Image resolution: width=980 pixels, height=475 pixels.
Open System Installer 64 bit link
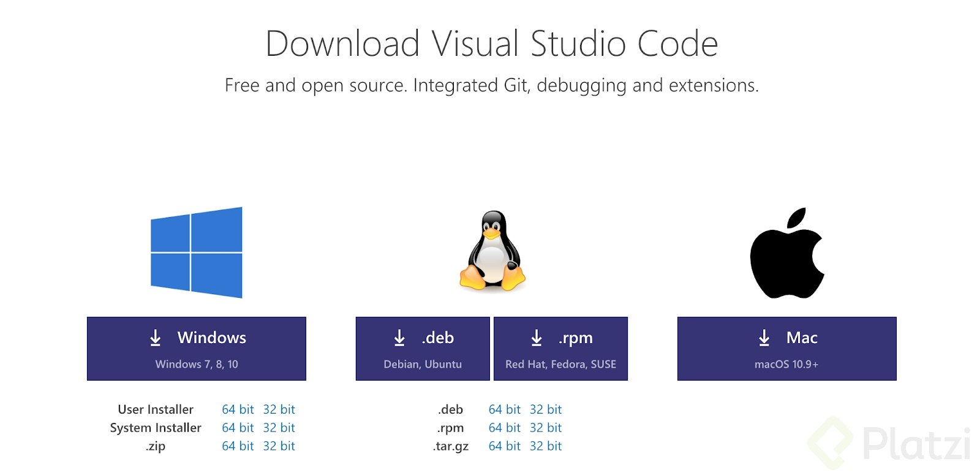tap(238, 428)
